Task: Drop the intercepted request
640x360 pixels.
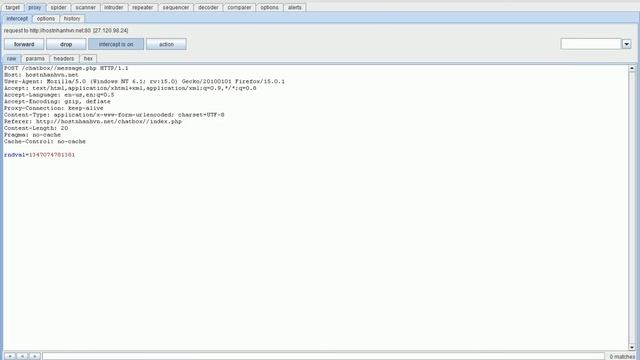Action: click(x=66, y=44)
